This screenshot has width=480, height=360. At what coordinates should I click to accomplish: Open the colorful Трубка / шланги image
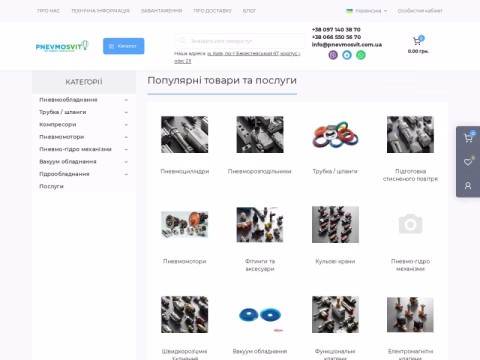coord(335,135)
